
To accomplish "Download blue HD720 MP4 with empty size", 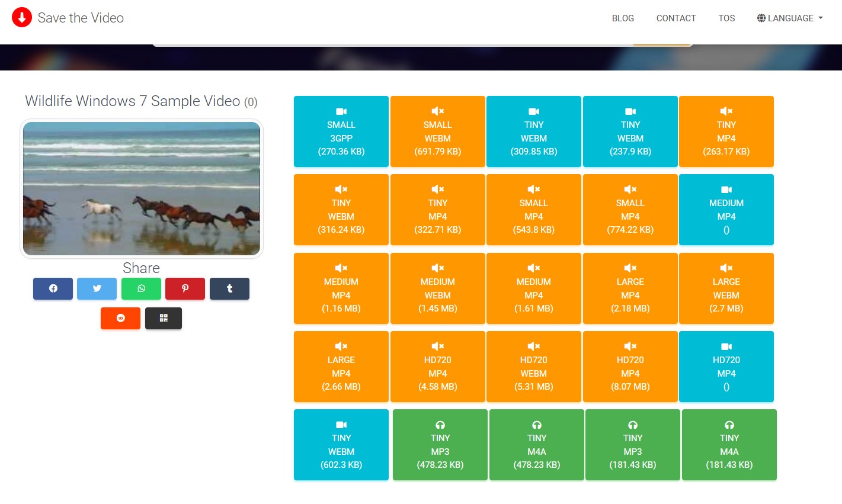I will click(726, 367).
